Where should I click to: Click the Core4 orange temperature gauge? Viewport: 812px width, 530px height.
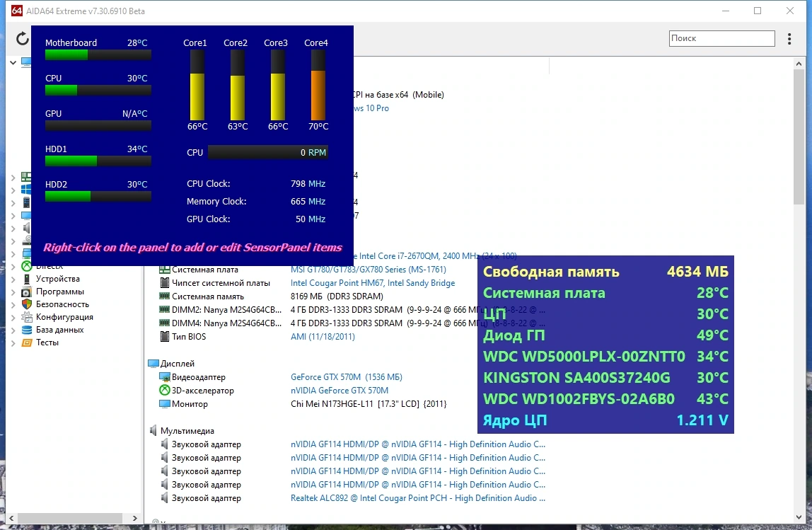click(318, 85)
